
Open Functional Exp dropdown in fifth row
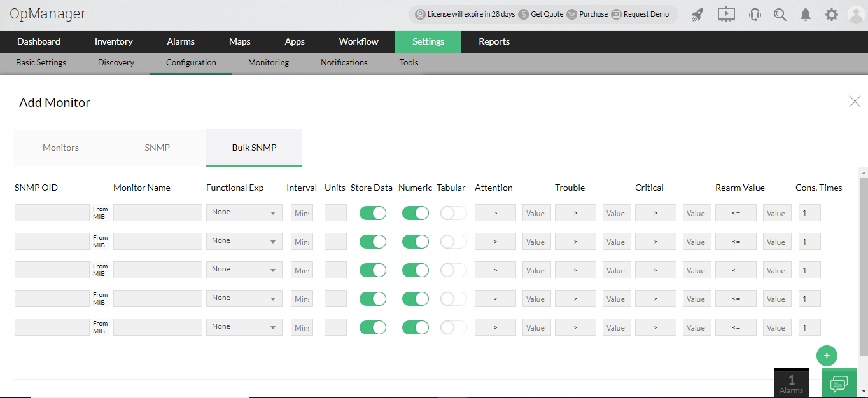click(244, 327)
